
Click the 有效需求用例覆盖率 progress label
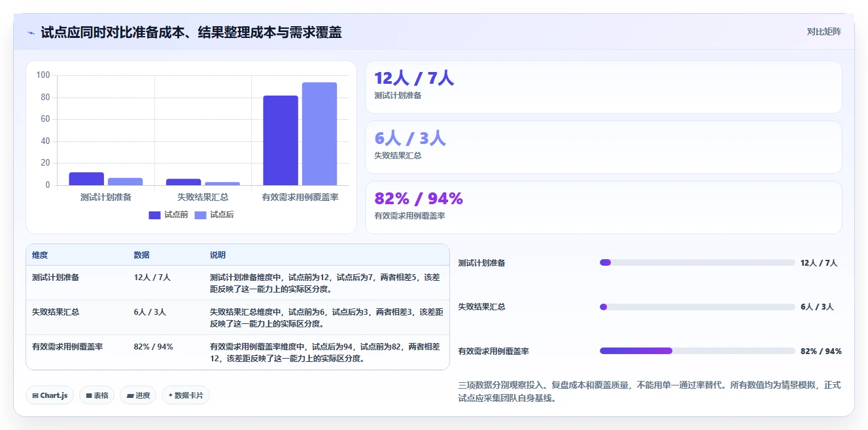494,351
